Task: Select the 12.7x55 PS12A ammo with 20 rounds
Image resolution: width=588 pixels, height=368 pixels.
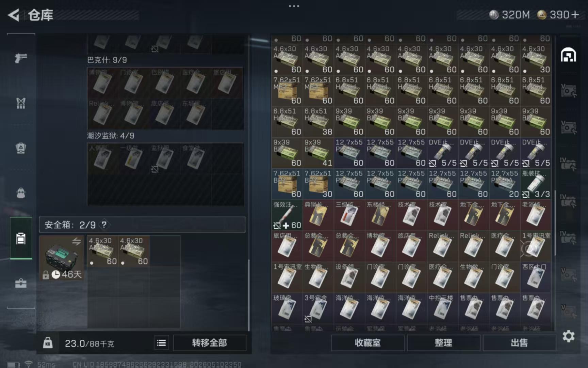Action: coord(505,184)
